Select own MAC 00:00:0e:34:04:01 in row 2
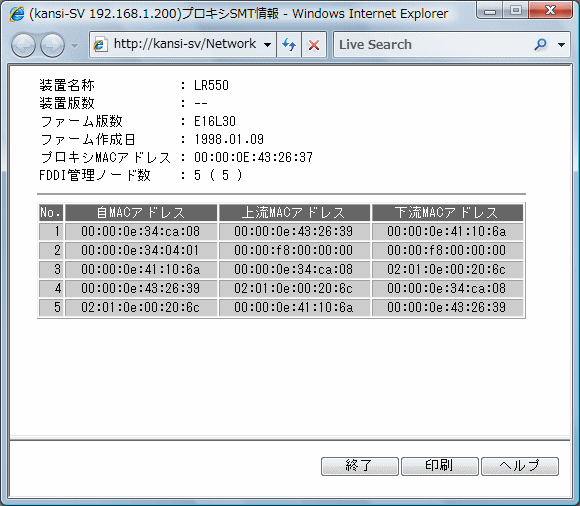Viewport: 580px width, 506px height. 141,250
